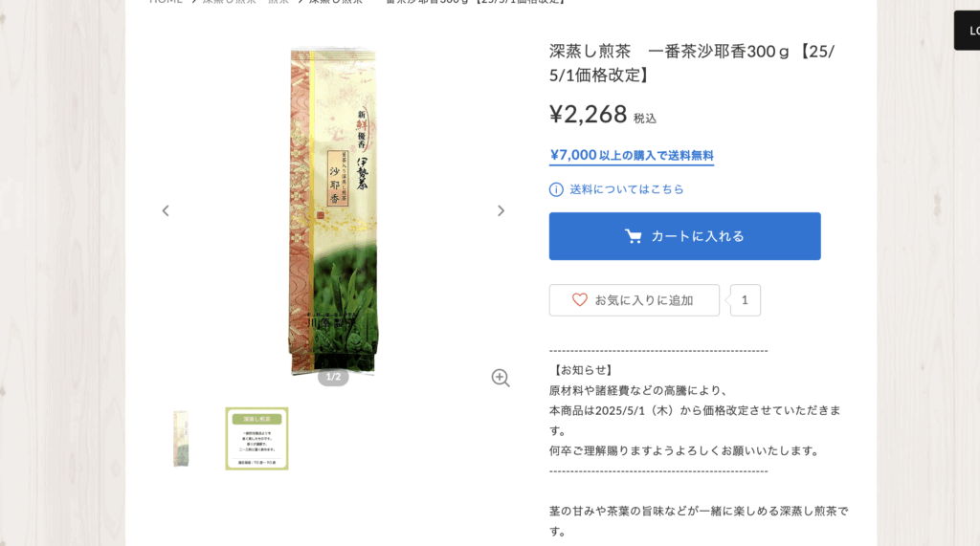The width and height of the screenshot is (980, 546).
Task: Add product via お気に入りに追加 button
Action: tap(634, 300)
